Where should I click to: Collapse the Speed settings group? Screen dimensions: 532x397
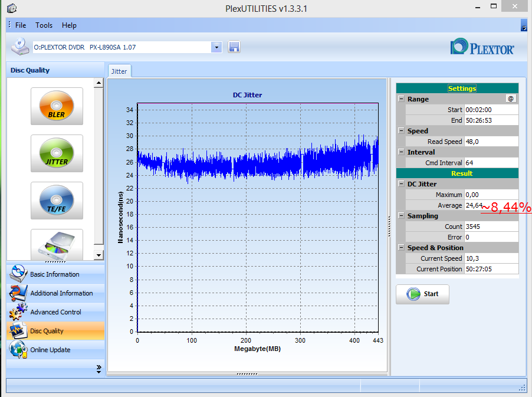(x=401, y=130)
